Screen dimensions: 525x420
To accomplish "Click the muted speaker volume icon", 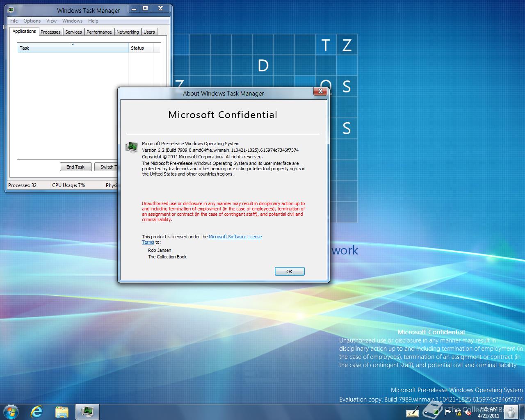I will pos(468,412).
